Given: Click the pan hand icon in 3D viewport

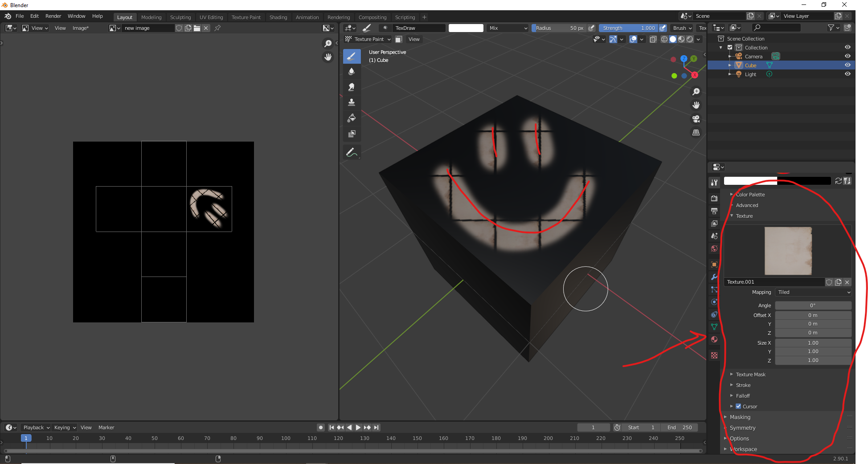Looking at the screenshot, I should coord(696,105).
